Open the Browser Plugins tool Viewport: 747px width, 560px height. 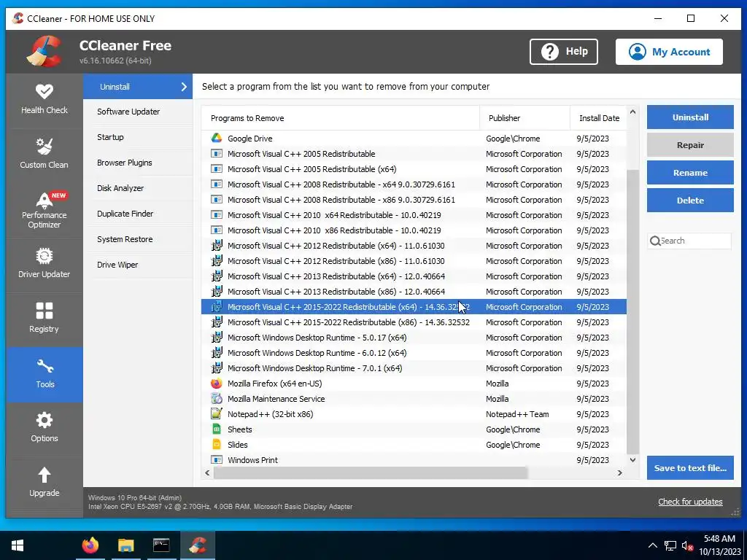(x=138, y=163)
